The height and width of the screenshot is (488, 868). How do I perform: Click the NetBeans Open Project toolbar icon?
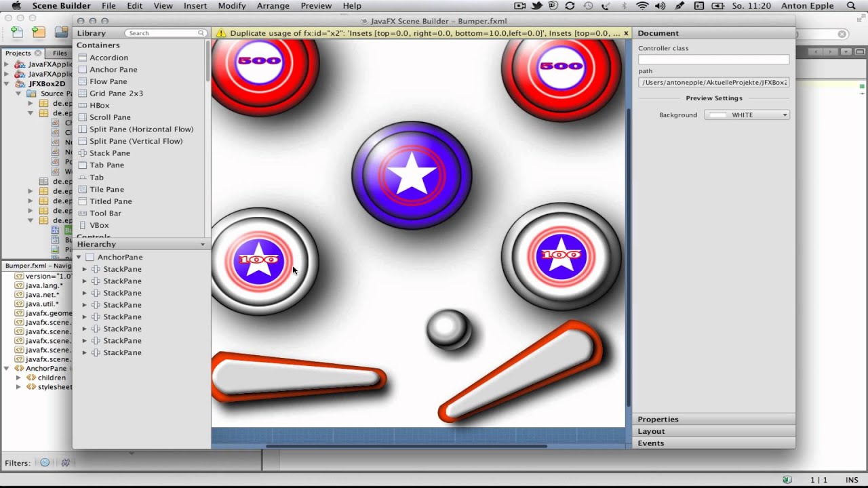(x=61, y=32)
